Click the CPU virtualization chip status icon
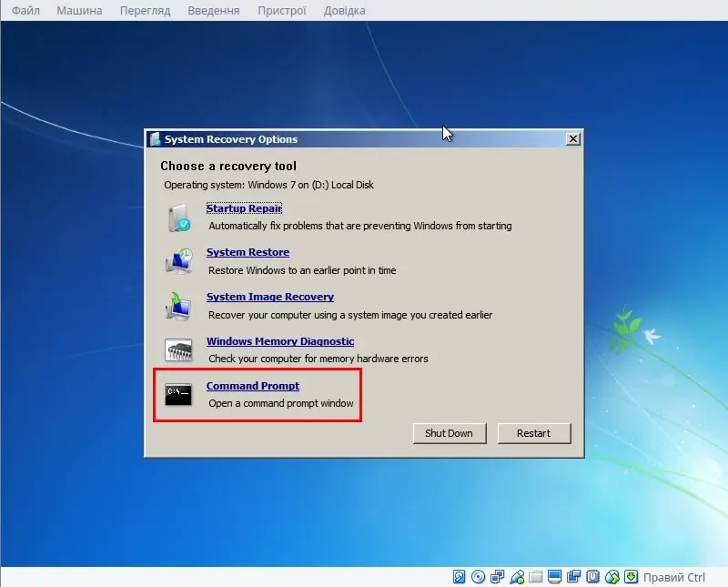Screen dimensions: 728x587 tap(593, 577)
